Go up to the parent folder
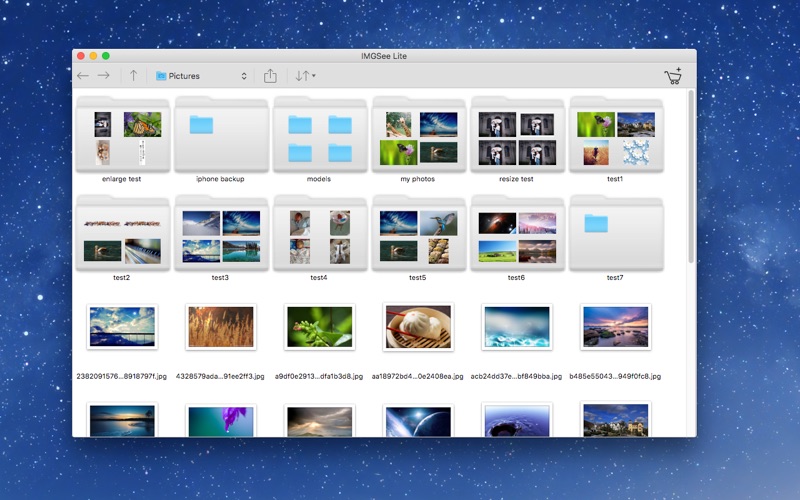 (133, 76)
